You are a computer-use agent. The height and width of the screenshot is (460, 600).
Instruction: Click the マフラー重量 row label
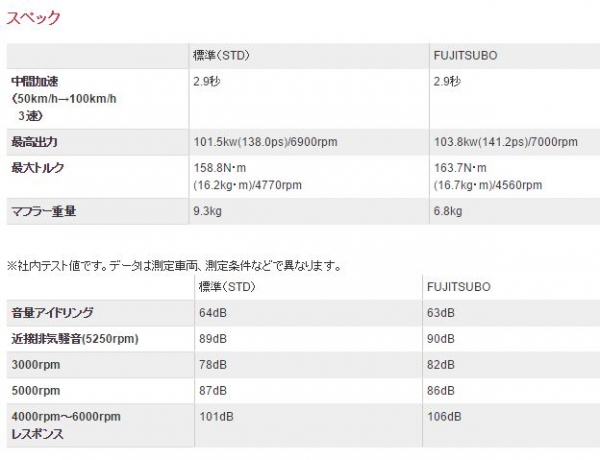44,211
